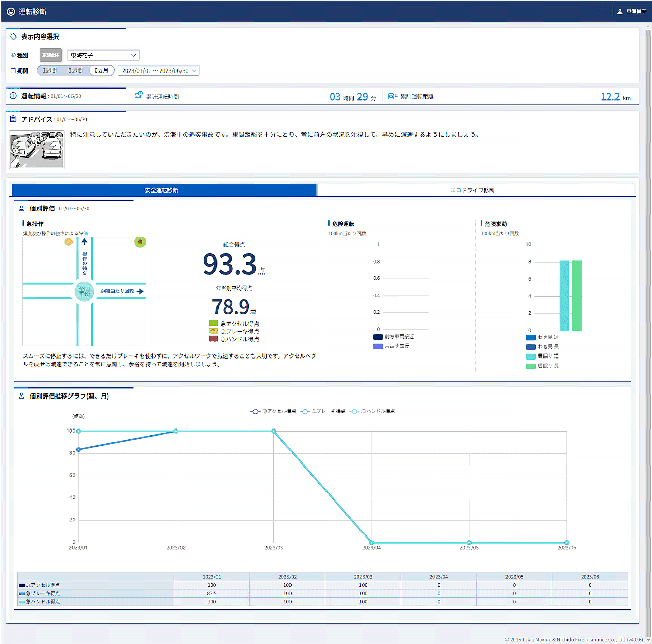Viewport: 652px width, 644px height.
Task: Open the 東海花子 driver dropdown
Action: click(103, 55)
